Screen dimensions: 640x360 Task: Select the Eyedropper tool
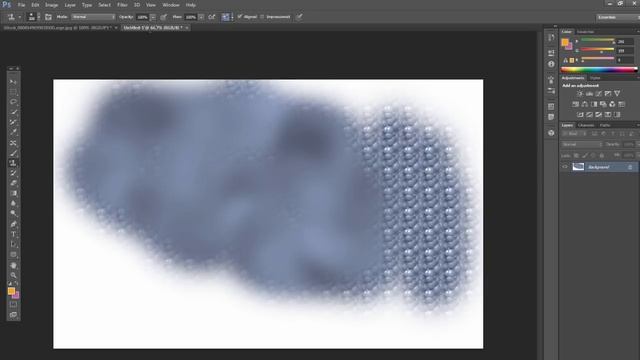[x=13, y=133]
